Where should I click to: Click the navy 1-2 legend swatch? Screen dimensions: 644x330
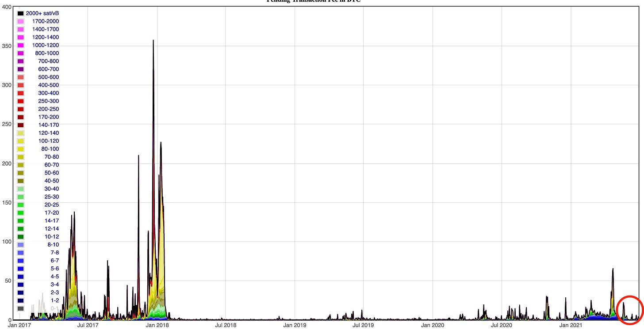click(20, 300)
